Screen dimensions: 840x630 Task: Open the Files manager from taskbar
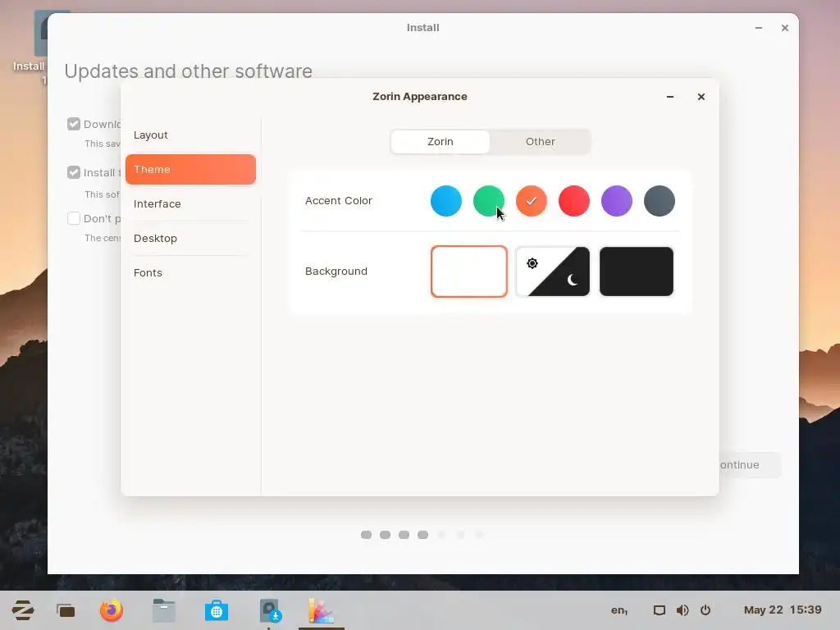click(x=164, y=610)
